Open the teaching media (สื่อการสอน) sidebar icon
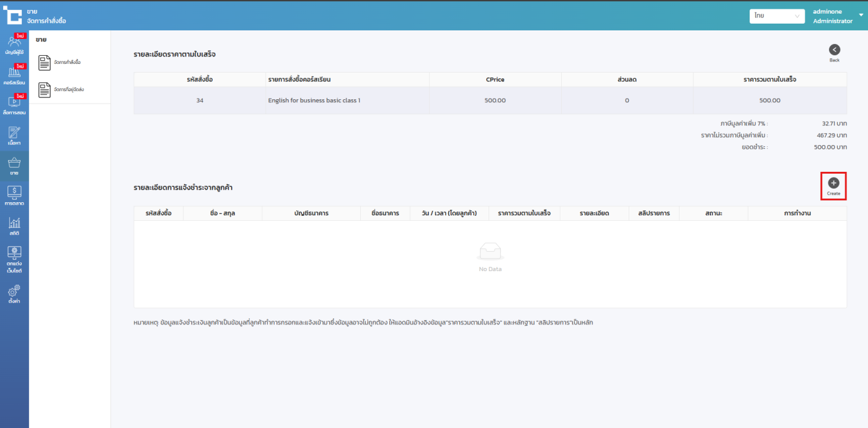Viewport: 868px width, 428px height. [14, 104]
